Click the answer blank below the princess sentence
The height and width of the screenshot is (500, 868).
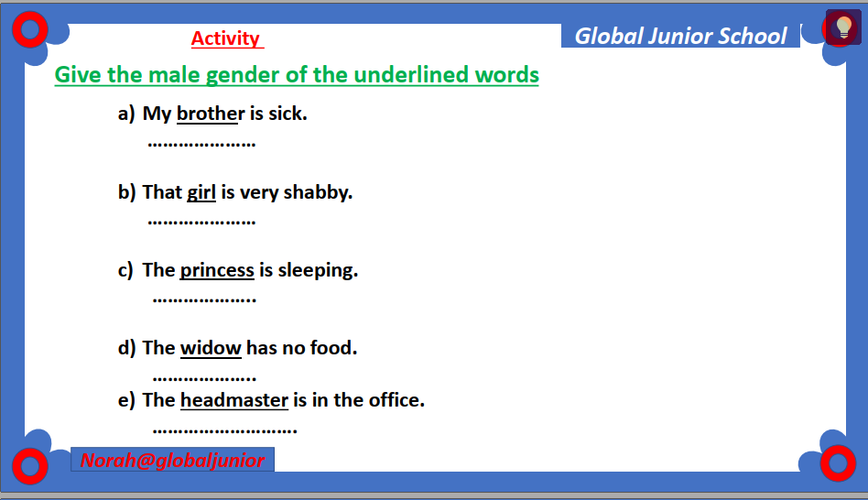[204, 299]
